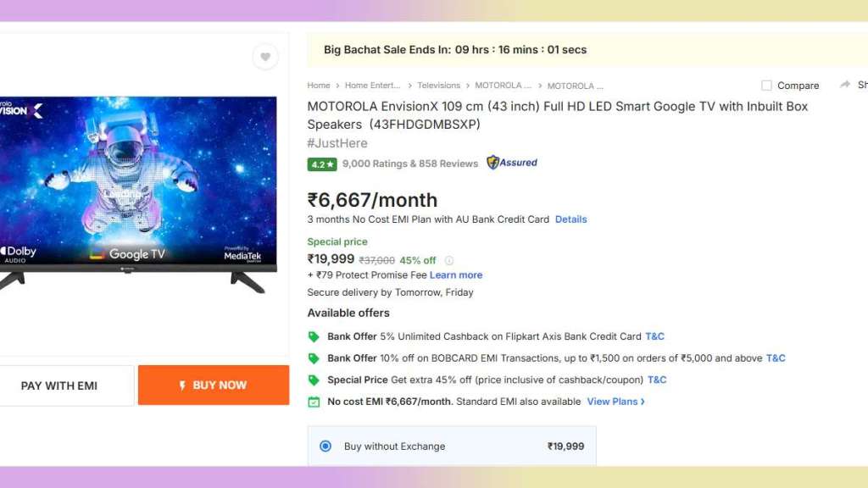Click the Flipkart Assured badge

(x=511, y=163)
